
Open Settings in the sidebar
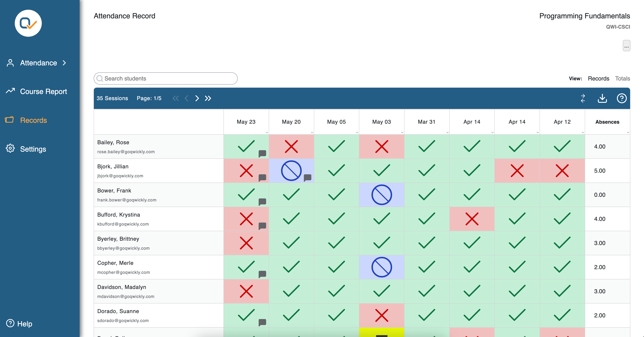pos(33,149)
